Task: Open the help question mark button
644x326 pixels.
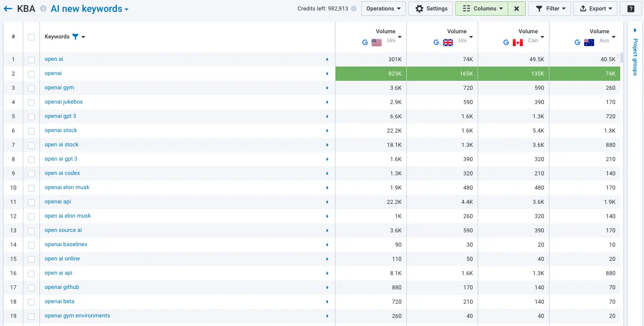Action: [631, 9]
